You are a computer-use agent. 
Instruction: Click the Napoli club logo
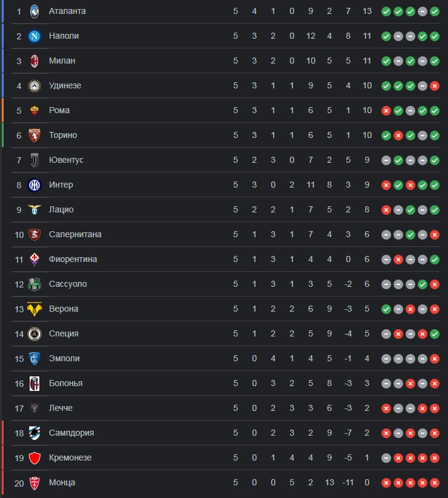(x=35, y=36)
